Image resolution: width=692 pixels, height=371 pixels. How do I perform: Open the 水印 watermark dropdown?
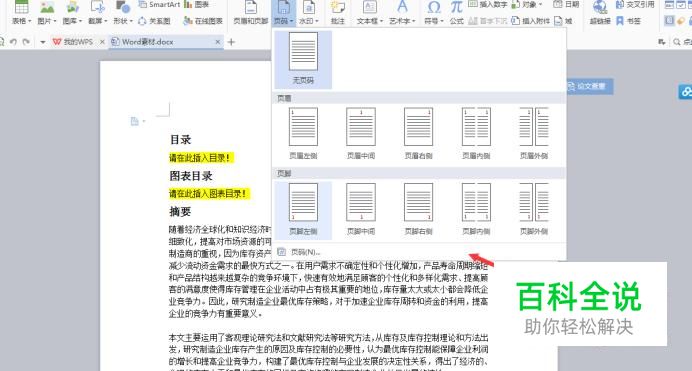309,13
